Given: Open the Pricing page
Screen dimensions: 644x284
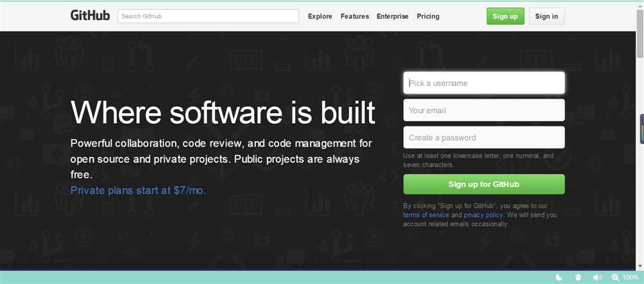Looking at the screenshot, I should point(428,16).
